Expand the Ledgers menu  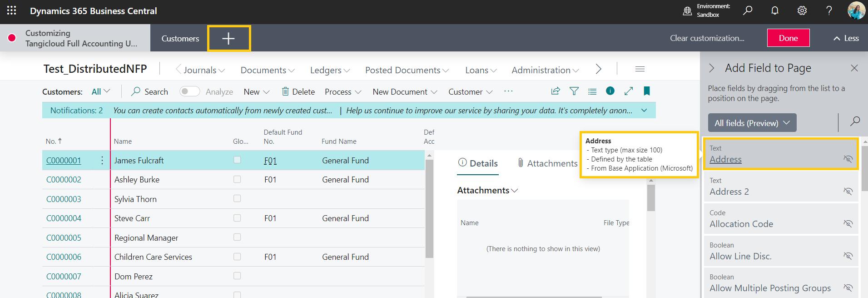click(330, 70)
